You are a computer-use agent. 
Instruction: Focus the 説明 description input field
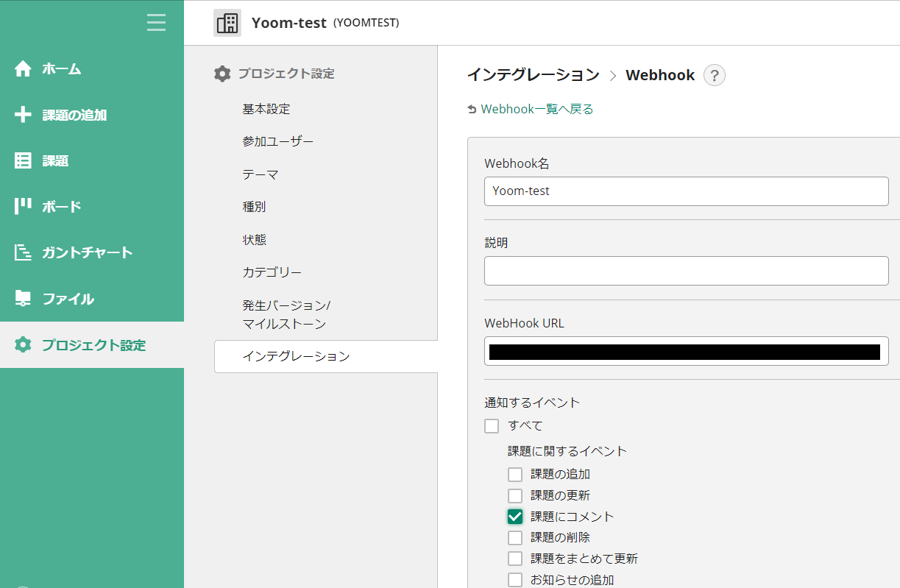click(x=687, y=271)
